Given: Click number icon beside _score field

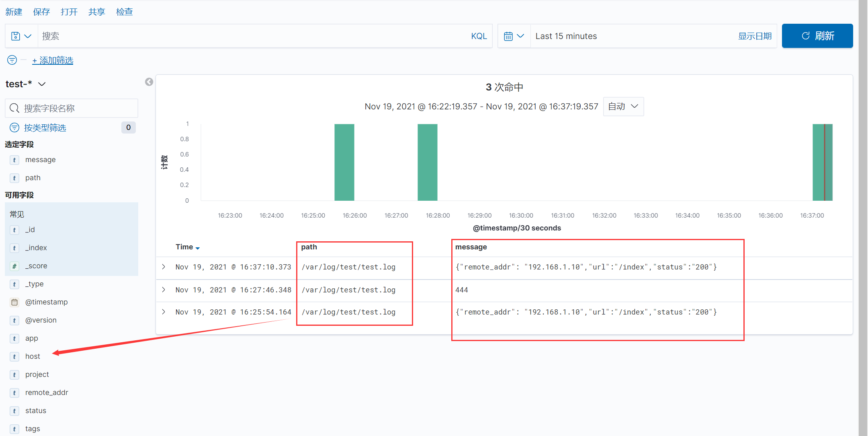Looking at the screenshot, I should coord(14,266).
